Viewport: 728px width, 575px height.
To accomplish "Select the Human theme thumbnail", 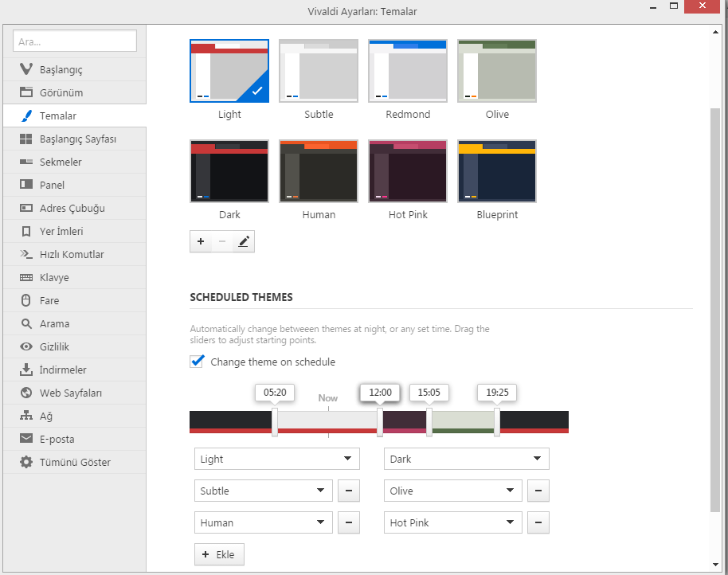I will click(319, 171).
